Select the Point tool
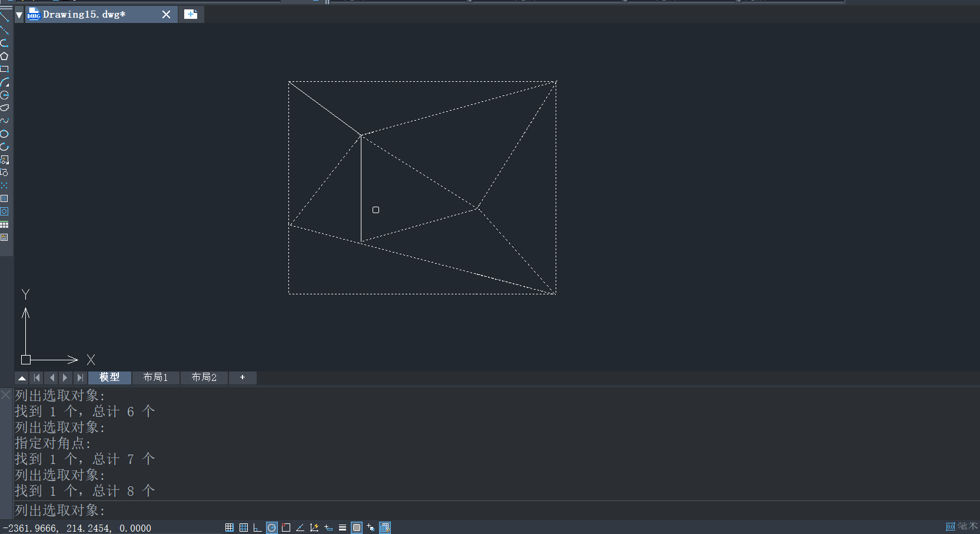Image resolution: width=980 pixels, height=534 pixels. [x=4, y=185]
